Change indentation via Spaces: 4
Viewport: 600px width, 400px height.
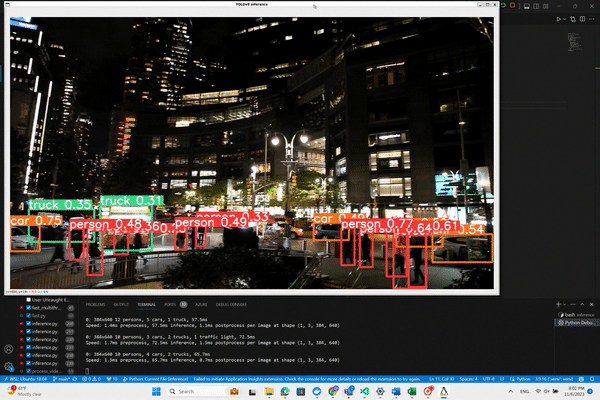[468, 379]
